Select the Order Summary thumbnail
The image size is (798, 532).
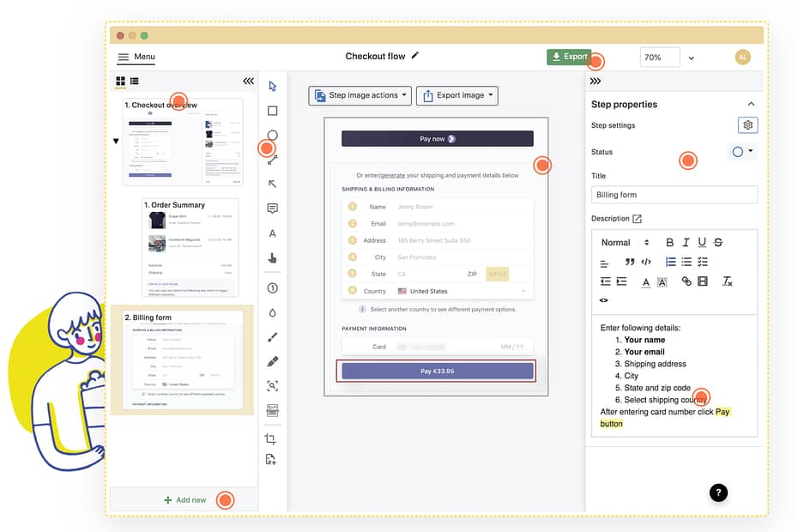click(190, 247)
